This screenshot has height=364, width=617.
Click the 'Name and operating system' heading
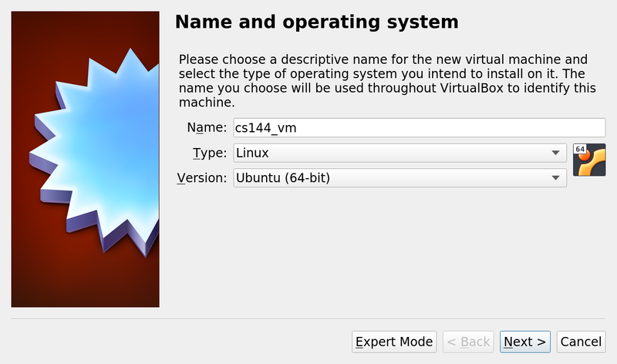click(317, 22)
